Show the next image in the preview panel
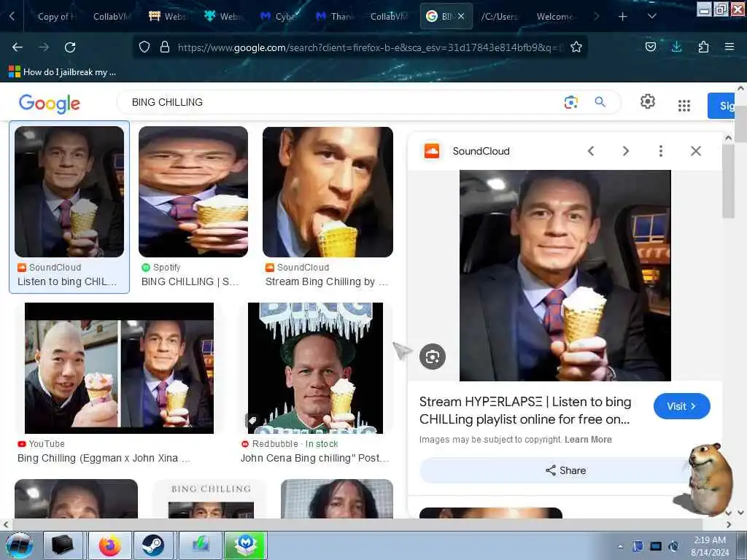 click(x=626, y=151)
